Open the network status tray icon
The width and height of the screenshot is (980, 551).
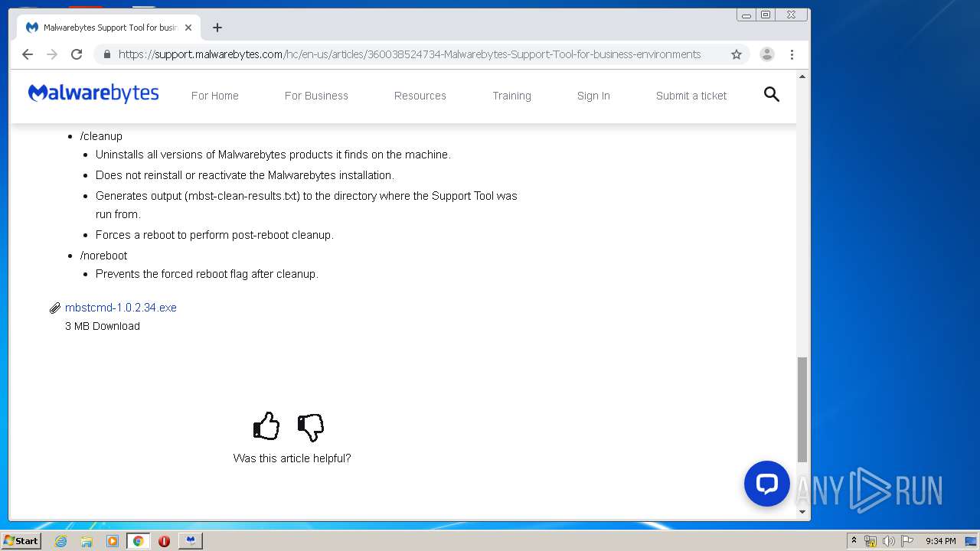point(871,541)
